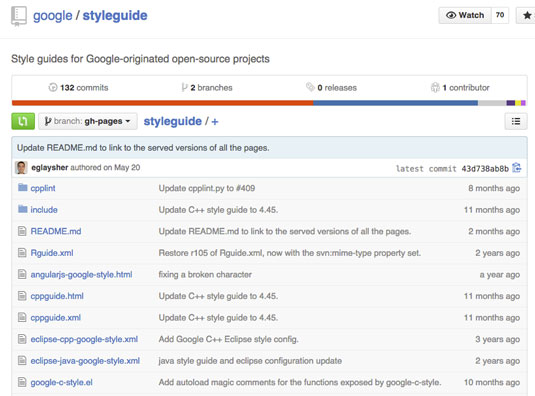
Task: Open Rguide.xml file
Action: pyautogui.click(x=52, y=253)
